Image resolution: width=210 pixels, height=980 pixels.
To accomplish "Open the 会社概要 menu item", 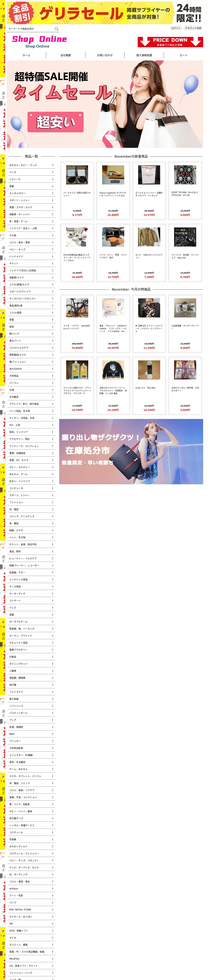I will click(x=66, y=55).
